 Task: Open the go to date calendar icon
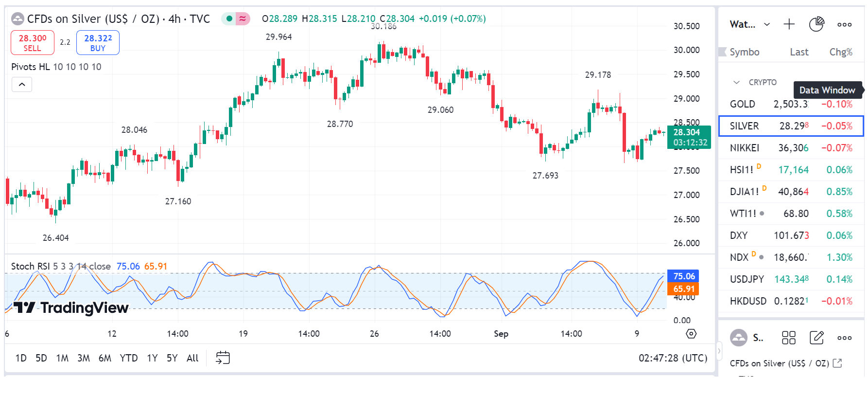[x=223, y=358]
